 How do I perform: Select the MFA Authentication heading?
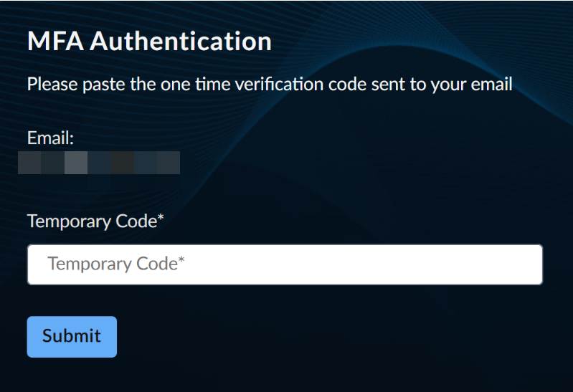click(x=149, y=41)
